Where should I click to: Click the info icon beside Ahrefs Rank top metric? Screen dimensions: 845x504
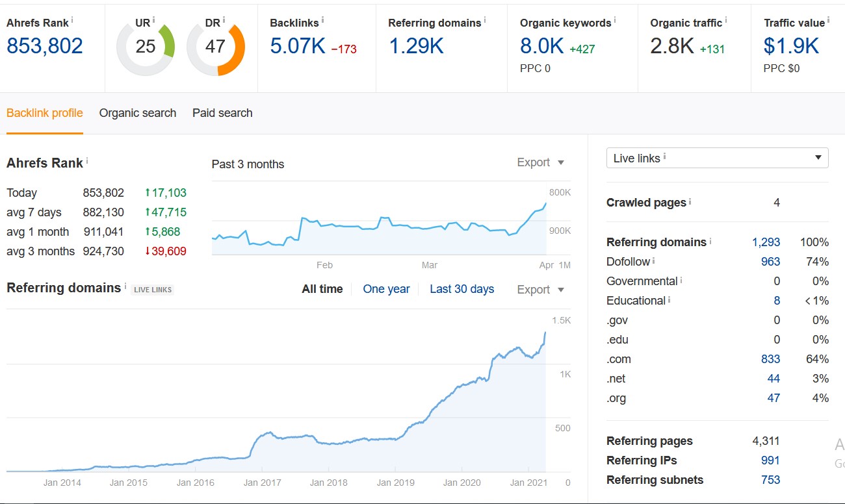[72, 19]
